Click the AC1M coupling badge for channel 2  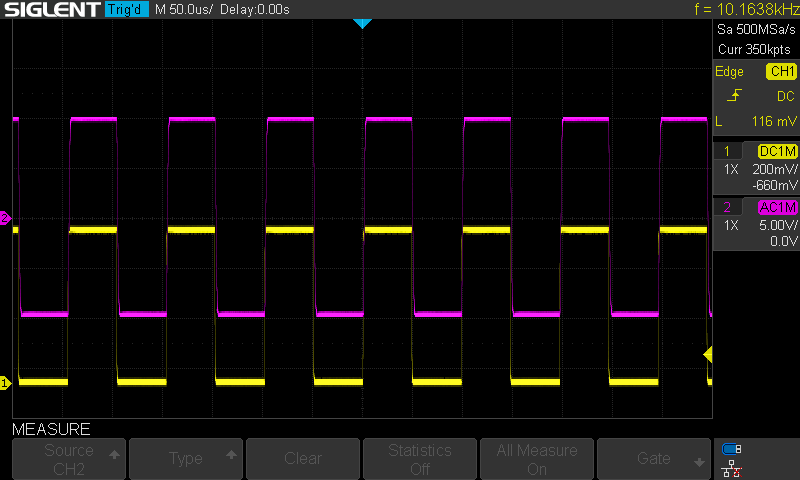(778, 207)
